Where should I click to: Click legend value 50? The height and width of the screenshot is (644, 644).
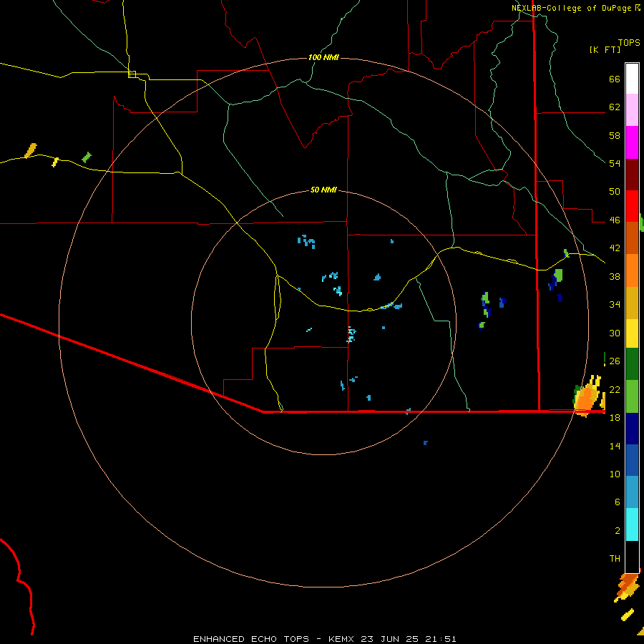[x=615, y=191]
